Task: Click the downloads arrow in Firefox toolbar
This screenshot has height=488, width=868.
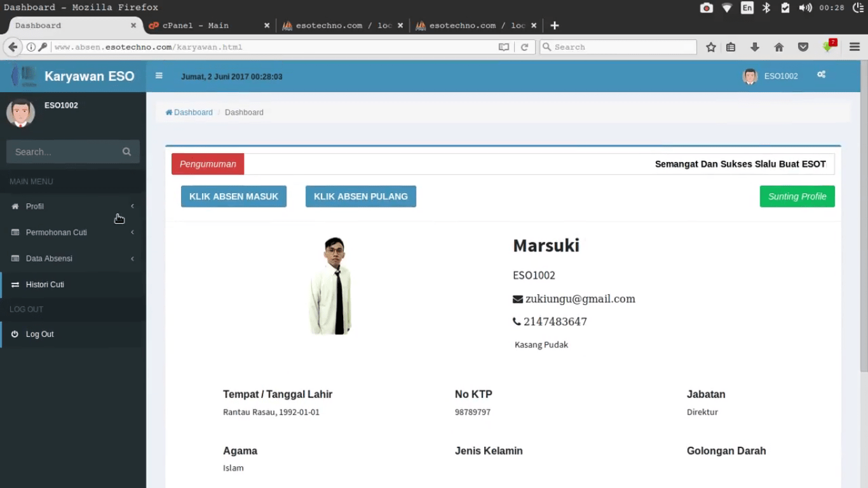Action: 754,46
